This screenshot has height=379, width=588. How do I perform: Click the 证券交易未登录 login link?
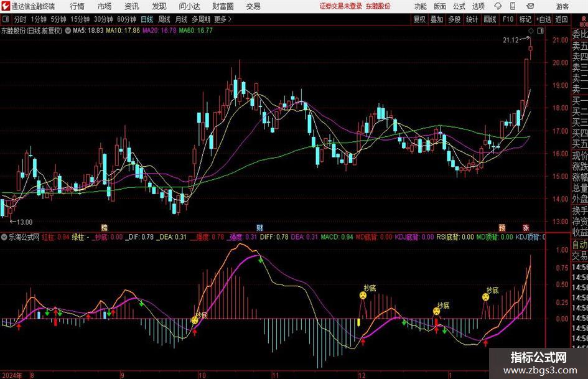tap(341, 6)
